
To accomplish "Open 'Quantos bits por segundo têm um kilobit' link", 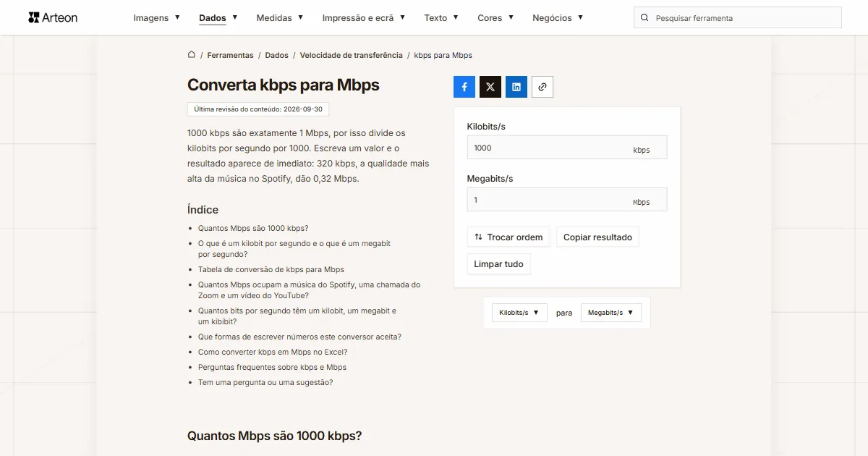I will (x=297, y=316).
